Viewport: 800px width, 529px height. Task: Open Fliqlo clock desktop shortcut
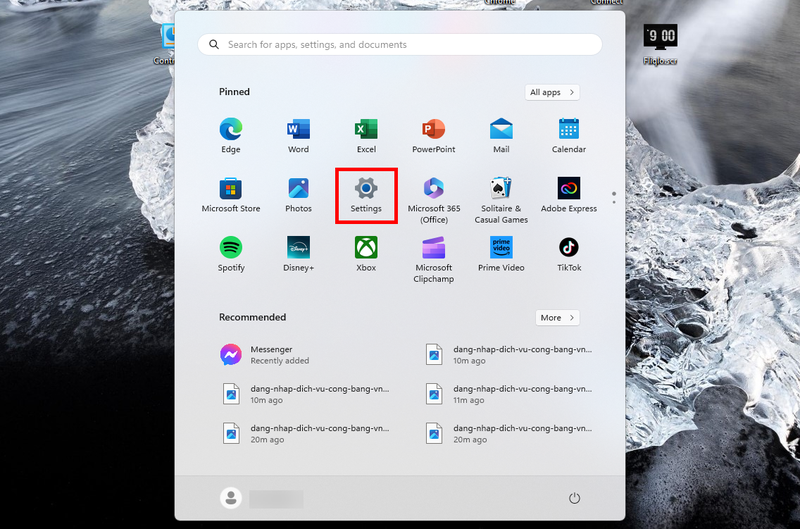point(660,45)
